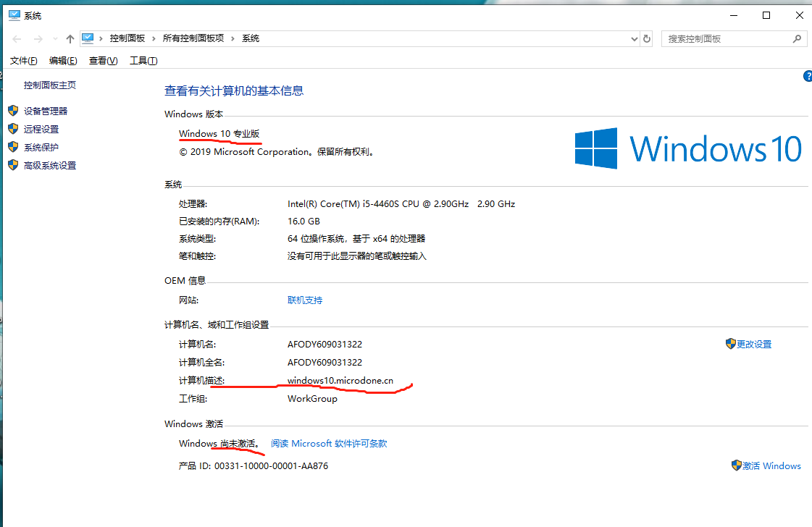
Task: Select description windows10.microdone.cn
Action: pyautogui.click(x=340, y=381)
